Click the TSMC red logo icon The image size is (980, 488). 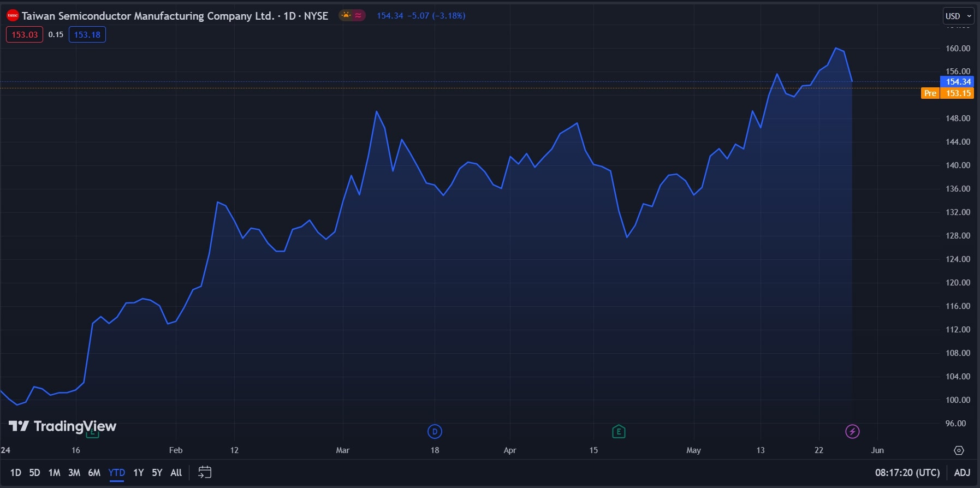click(x=13, y=16)
